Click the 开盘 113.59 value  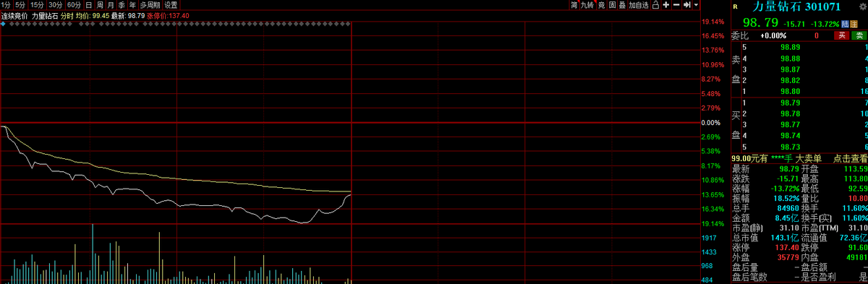pyautogui.click(x=856, y=168)
